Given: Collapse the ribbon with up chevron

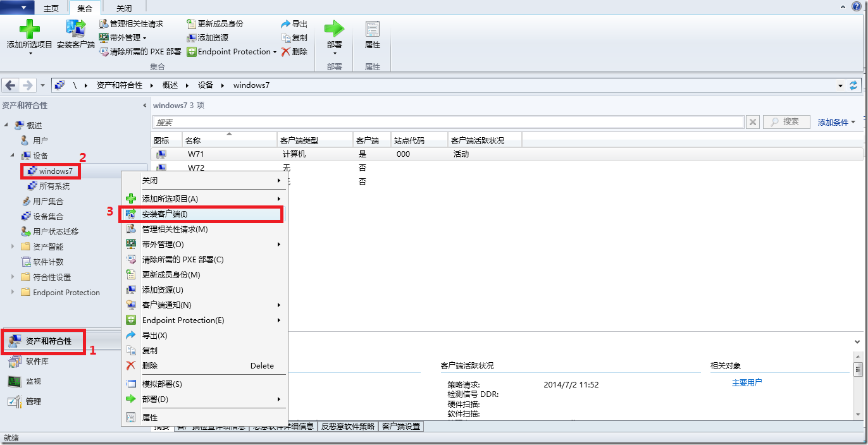Looking at the screenshot, I should 844,6.
